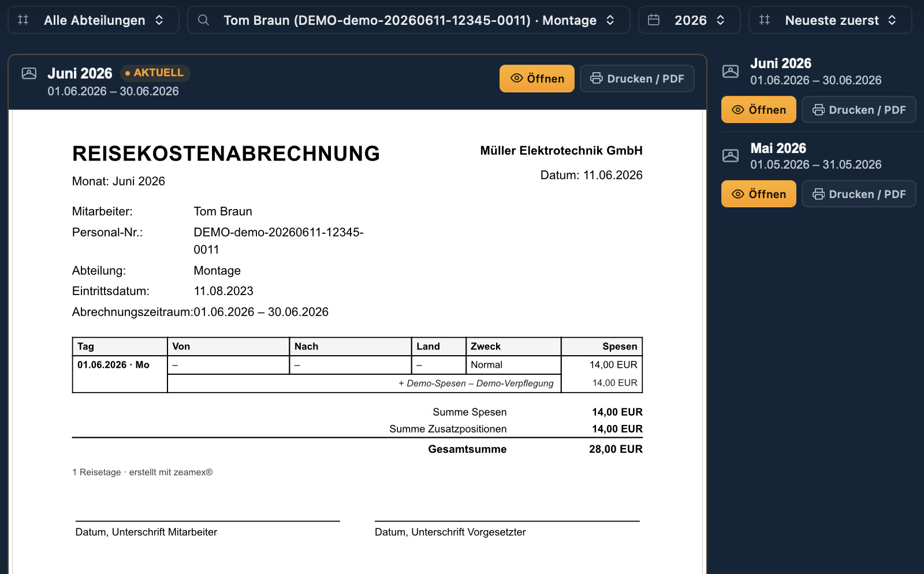Click the AKTUELL status badge
The width and height of the screenshot is (924, 574).
155,73
